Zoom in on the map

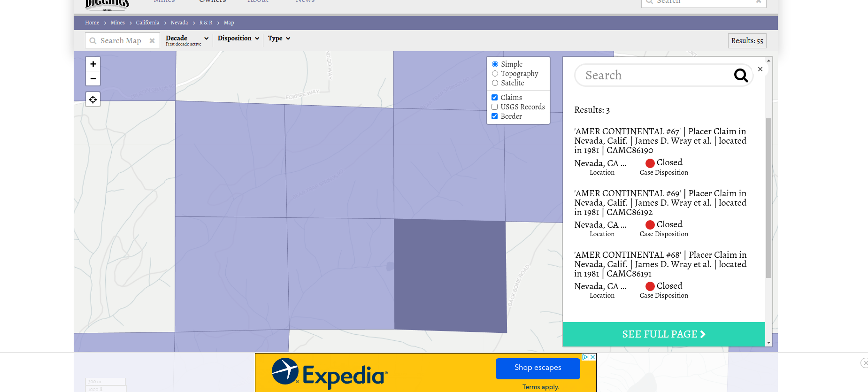[x=93, y=64]
